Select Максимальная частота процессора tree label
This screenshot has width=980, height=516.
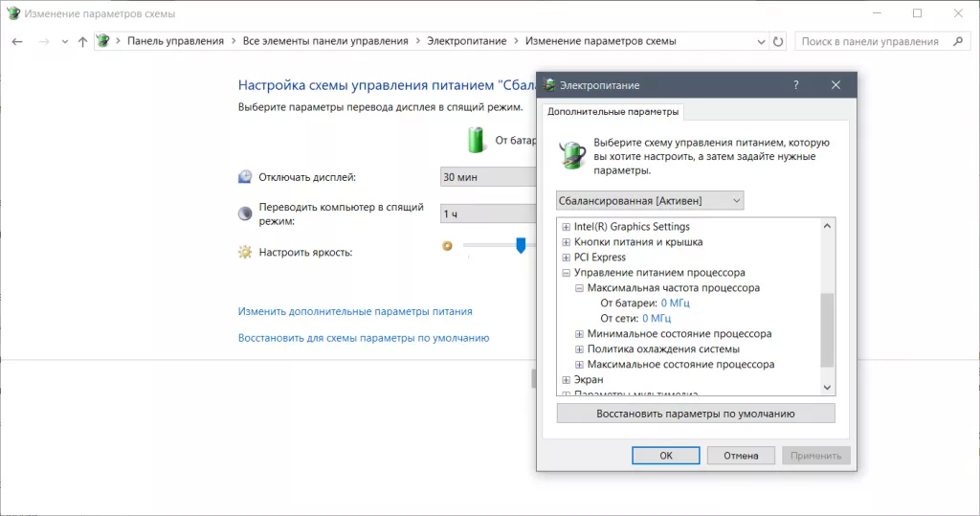674,288
